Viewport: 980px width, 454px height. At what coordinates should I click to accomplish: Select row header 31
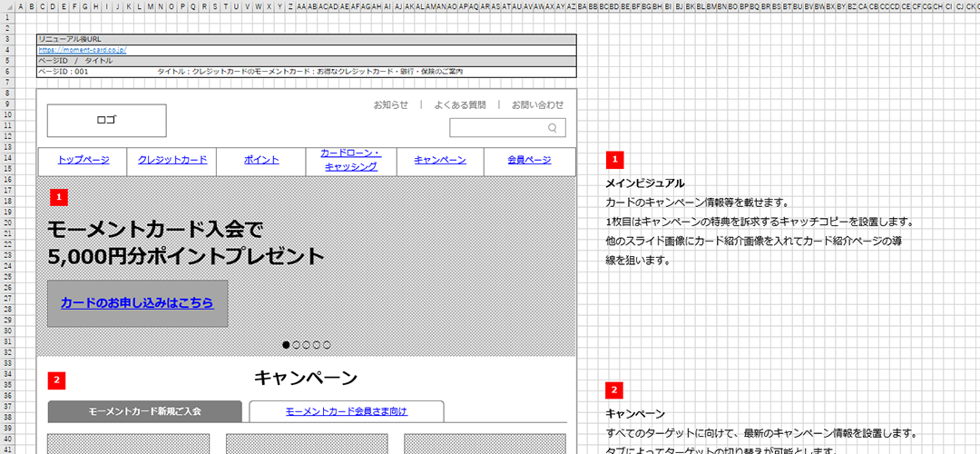[5, 341]
